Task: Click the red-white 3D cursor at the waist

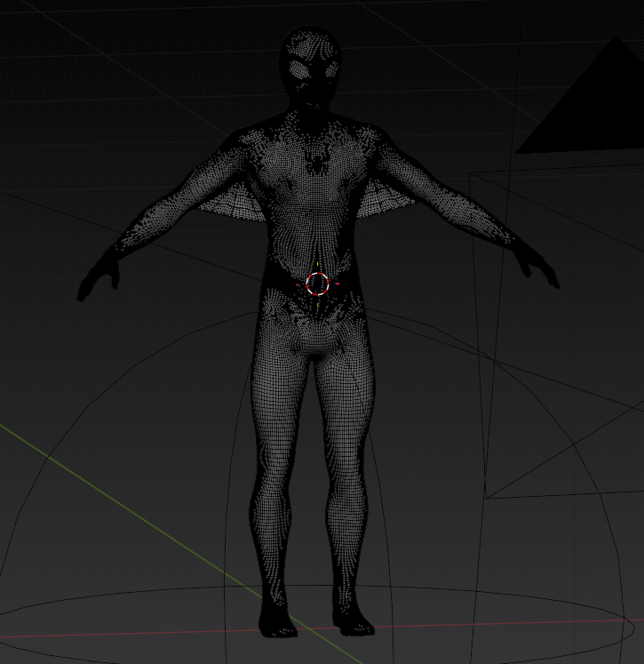Action: pyautogui.click(x=317, y=284)
